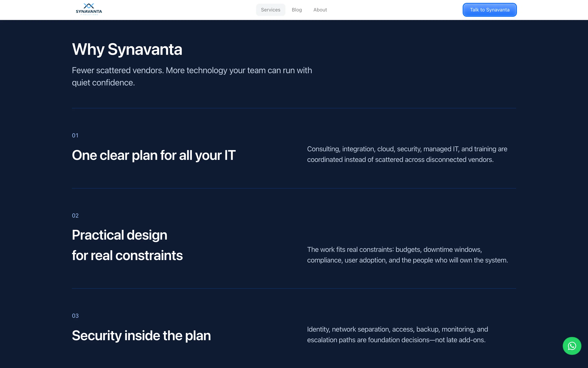The width and height of the screenshot is (588, 368).
Task: Select heading Practical design for real constraints
Action: click(127, 245)
